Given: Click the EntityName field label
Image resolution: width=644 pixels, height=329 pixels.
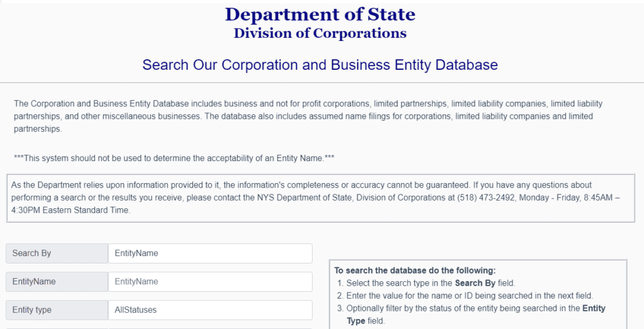Looking at the screenshot, I should tap(57, 282).
